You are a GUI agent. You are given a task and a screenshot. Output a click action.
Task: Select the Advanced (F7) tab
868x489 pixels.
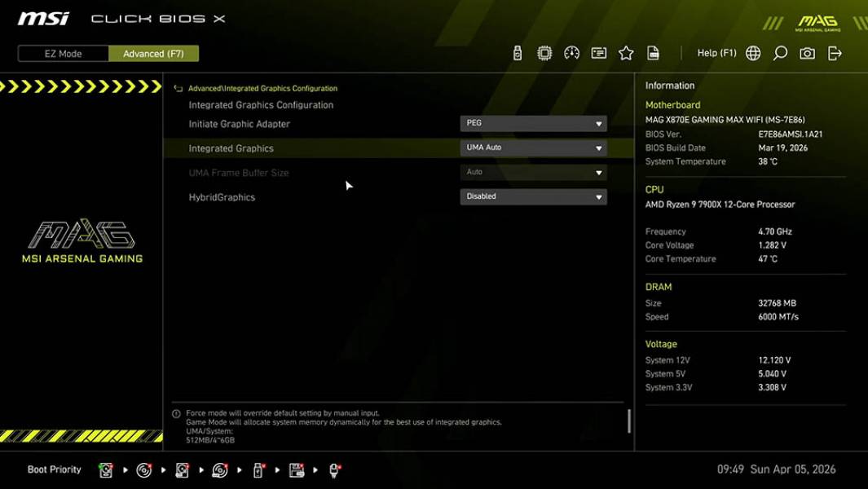[x=154, y=53]
